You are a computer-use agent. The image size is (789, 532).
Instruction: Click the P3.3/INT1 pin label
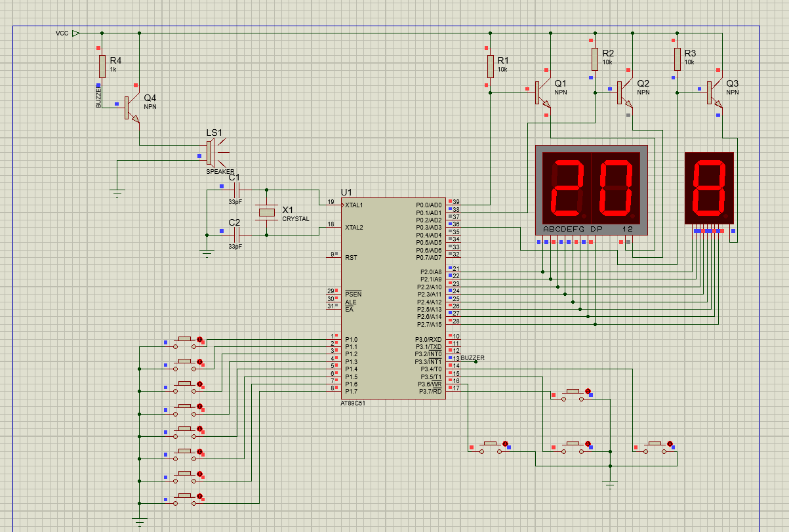point(428,361)
